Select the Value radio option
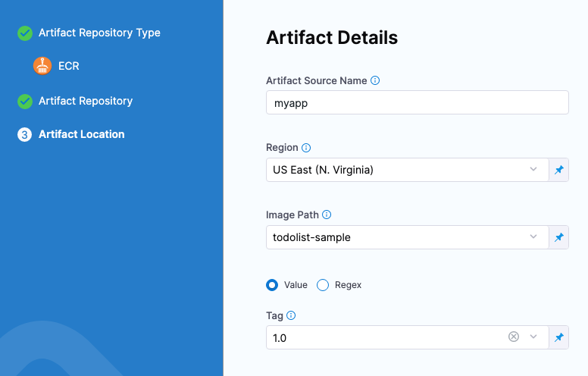This screenshot has height=376, width=588. click(272, 285)
